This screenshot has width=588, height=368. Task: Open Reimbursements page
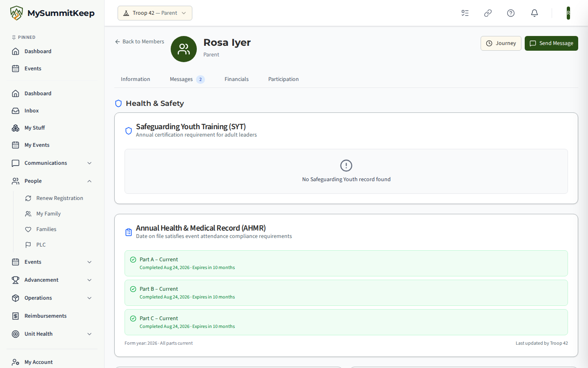(x=52, y=316)
